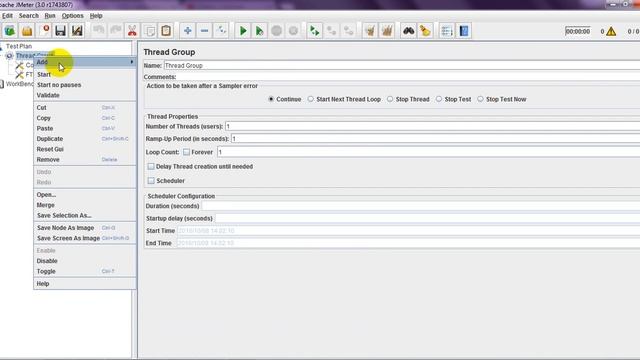
Task: Choose Reset Gui in context menu
Action: click(x=84, y=149)
